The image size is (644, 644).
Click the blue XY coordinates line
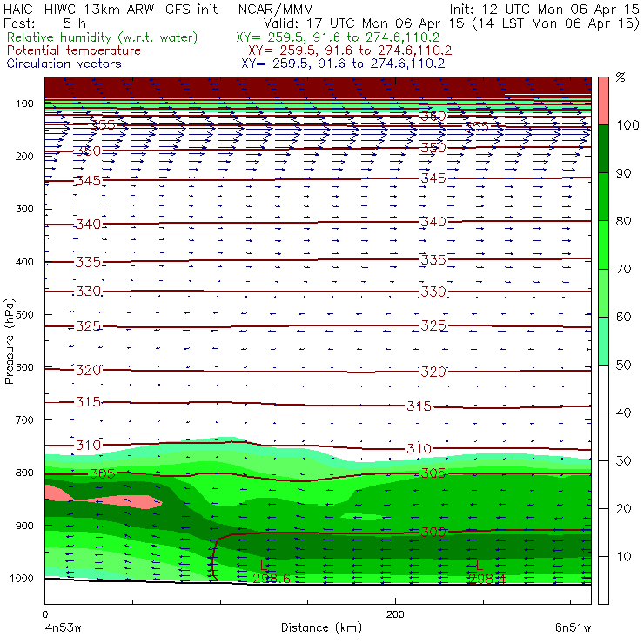(343, 64)
